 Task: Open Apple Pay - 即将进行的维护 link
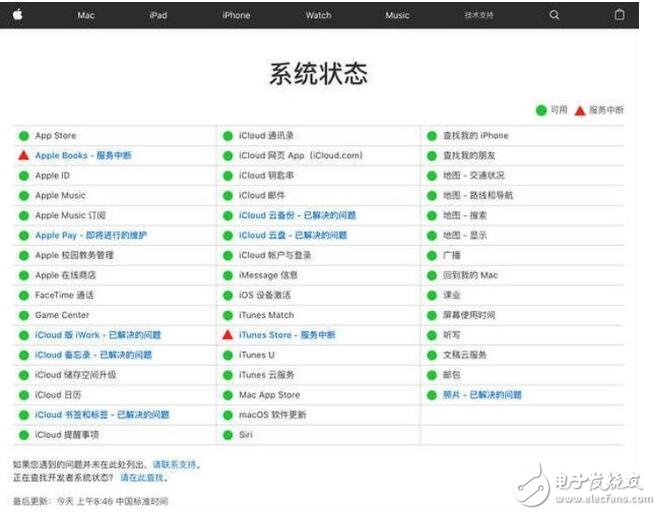click(91, 235)
